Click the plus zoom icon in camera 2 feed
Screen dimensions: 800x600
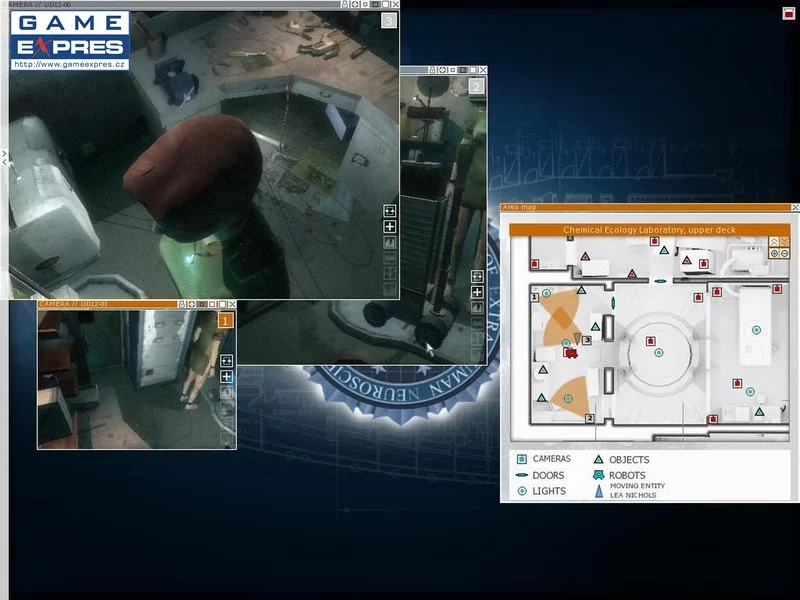click(x=477, y=292)
